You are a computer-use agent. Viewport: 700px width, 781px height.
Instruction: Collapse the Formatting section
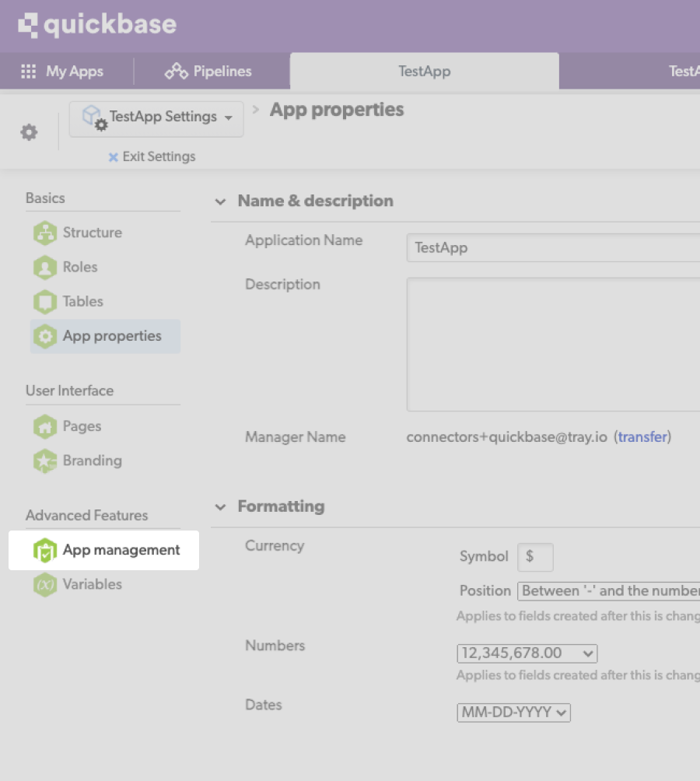(x=220, y=506)
